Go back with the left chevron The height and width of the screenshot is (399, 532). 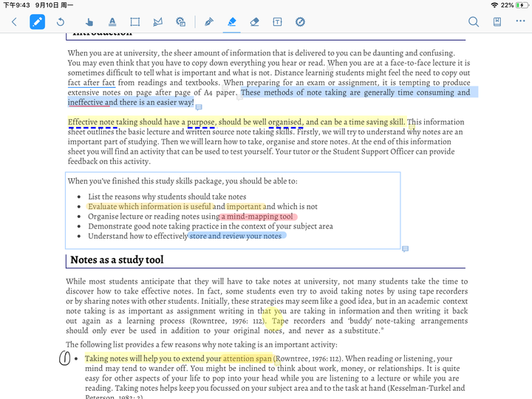[x=14, y=22]
